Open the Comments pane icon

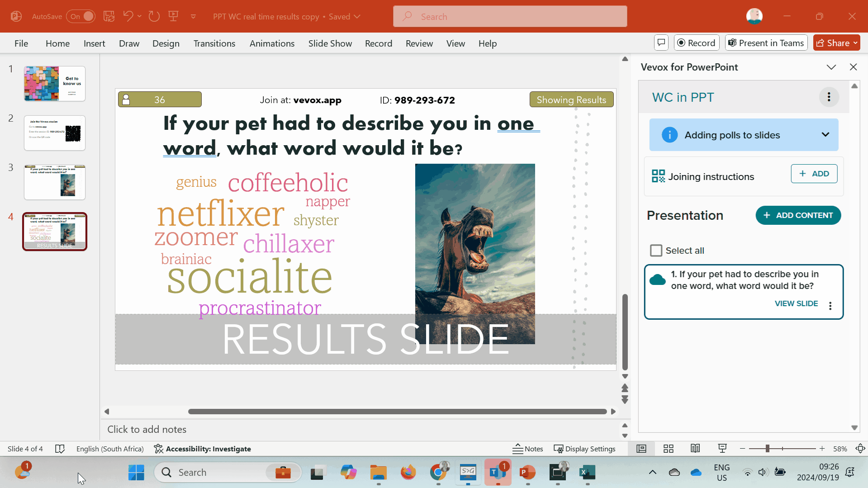661,43
